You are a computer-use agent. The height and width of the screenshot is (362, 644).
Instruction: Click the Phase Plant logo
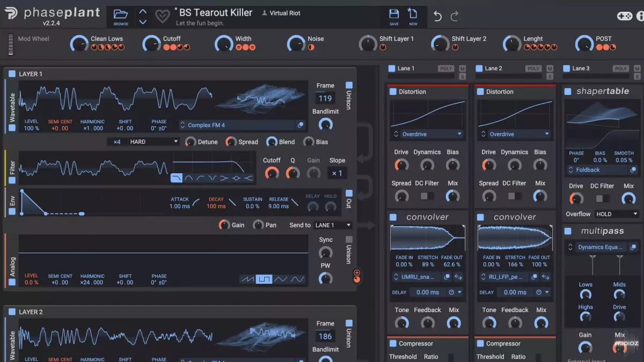(53, 14)
